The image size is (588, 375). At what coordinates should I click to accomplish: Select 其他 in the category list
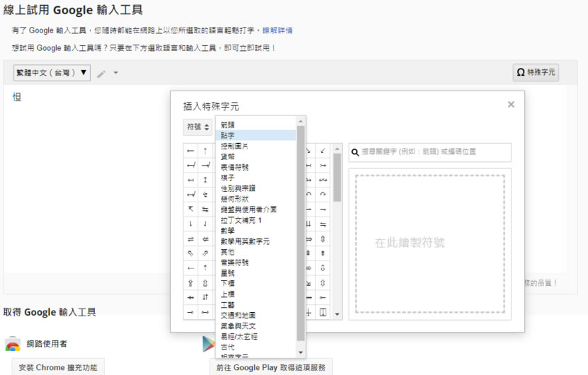pos(256,252)
